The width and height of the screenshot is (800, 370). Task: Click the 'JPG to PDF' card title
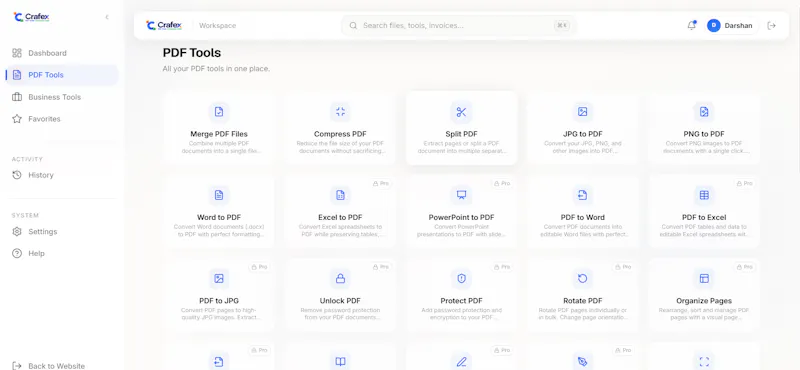point(583,134)
